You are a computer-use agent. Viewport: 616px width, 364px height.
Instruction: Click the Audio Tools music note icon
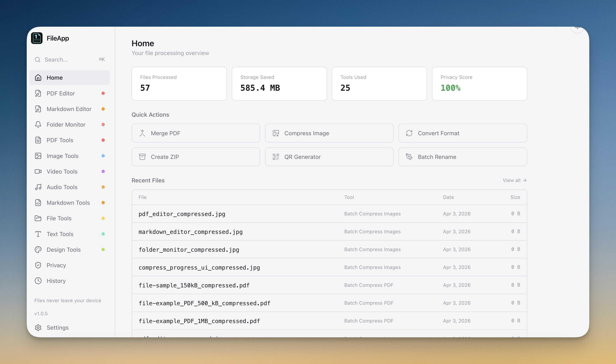pos(38,187)
